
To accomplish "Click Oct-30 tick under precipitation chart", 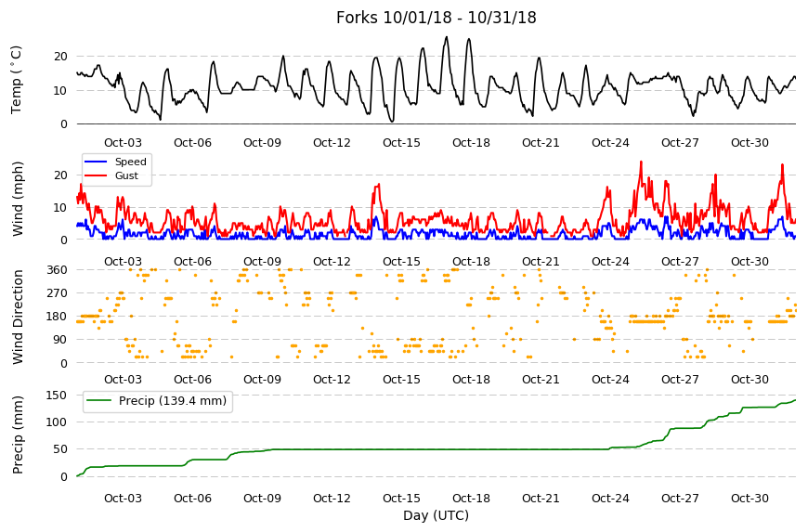I will [x=749, y=498].
